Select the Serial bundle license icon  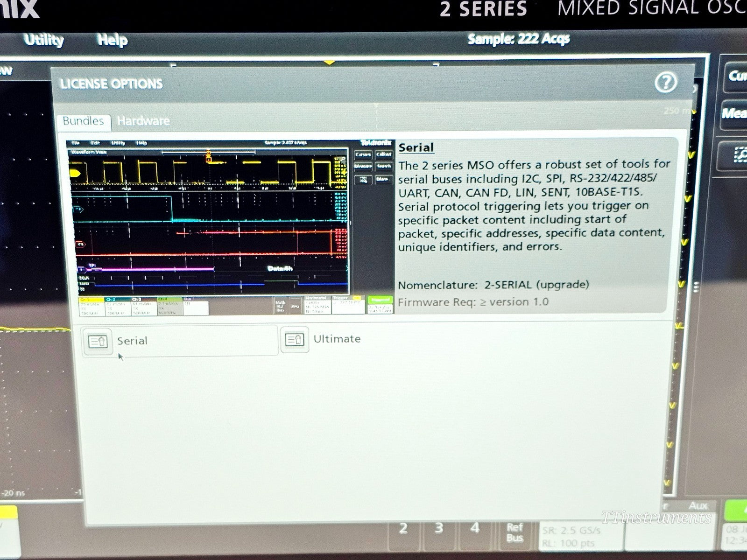tap(98, 342)
